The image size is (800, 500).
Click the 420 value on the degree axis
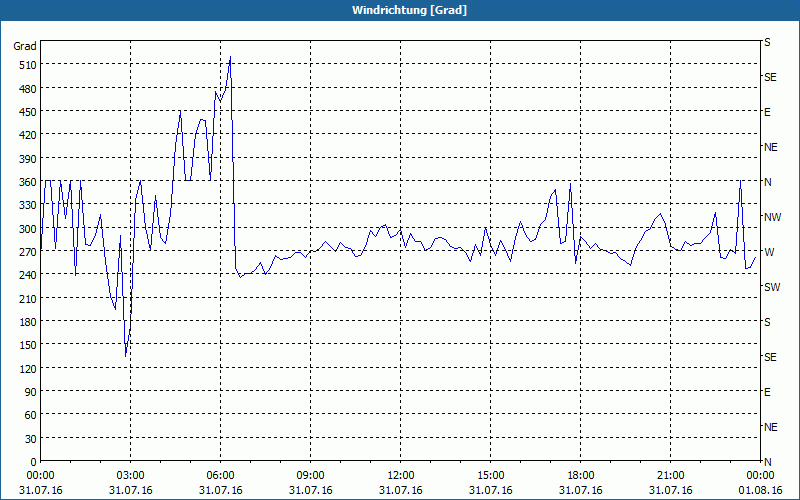pyautogui.click(x=28, y=135)
